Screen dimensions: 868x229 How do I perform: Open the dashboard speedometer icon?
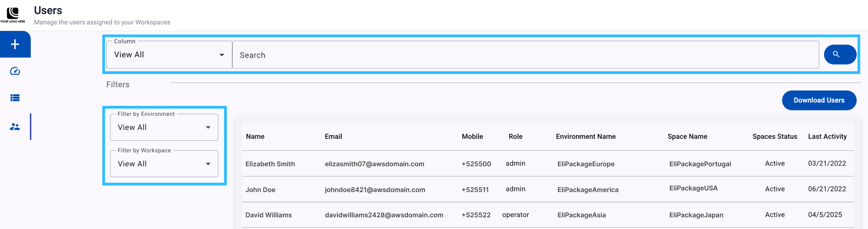(15, 71)
